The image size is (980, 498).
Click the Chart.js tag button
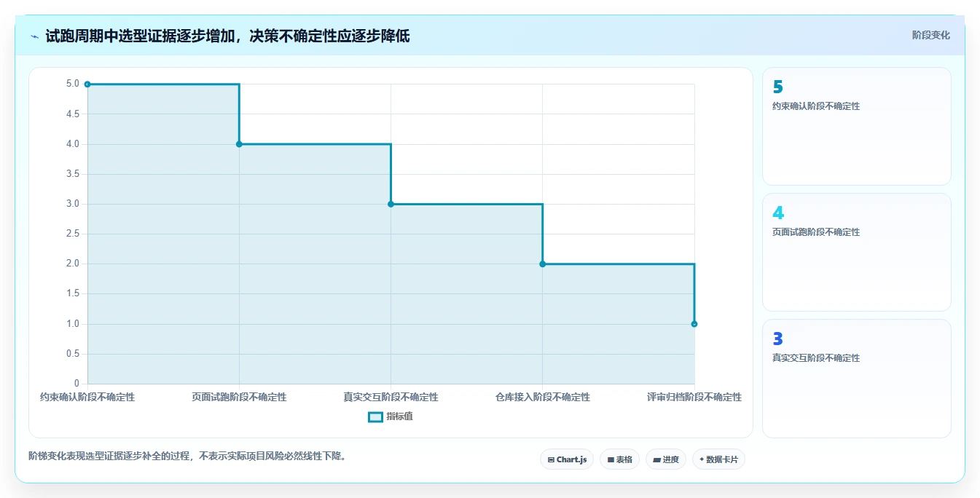click(567, 459)
